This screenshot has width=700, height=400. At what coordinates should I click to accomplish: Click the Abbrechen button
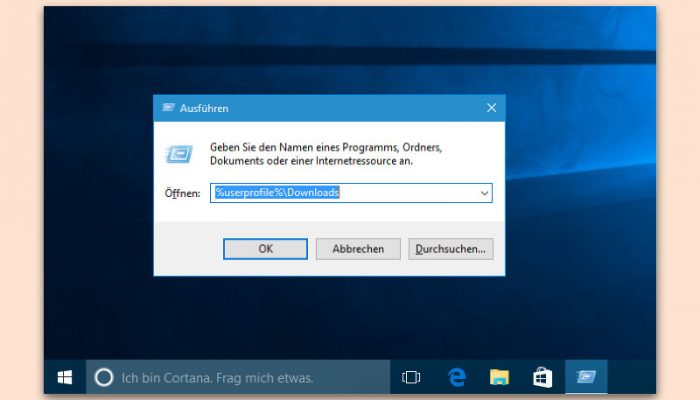358,249
